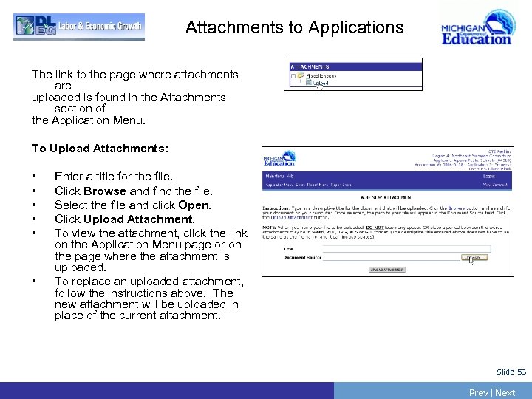Click the Michigan Department of Education logo at top right

(x=478, y=27)
